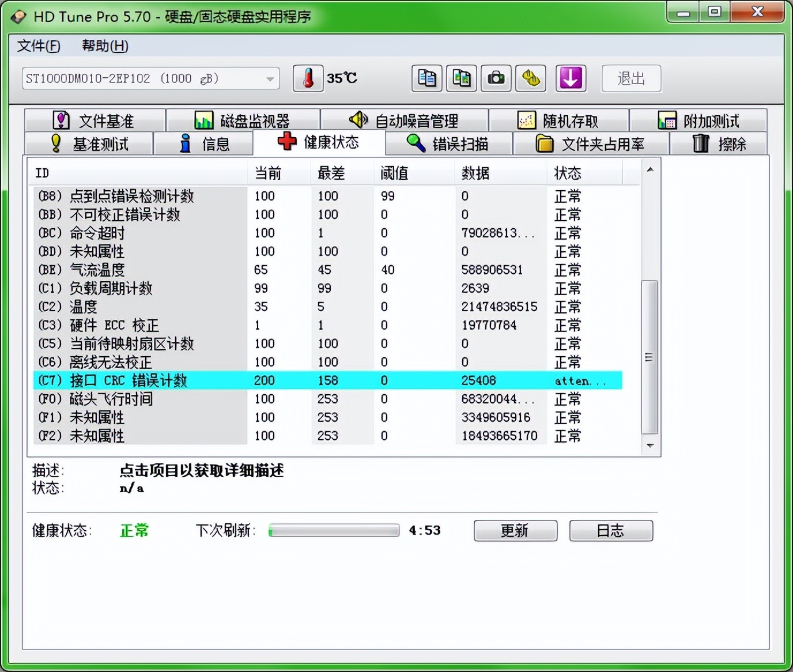
Task: Select the (C3) 硬件 ECC 校正 row
Action: 327,325
